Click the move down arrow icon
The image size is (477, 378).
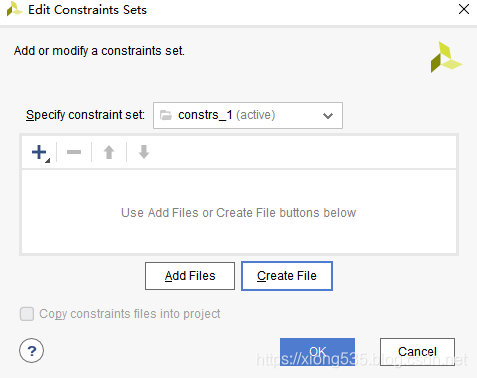click(x=144, y=152)
